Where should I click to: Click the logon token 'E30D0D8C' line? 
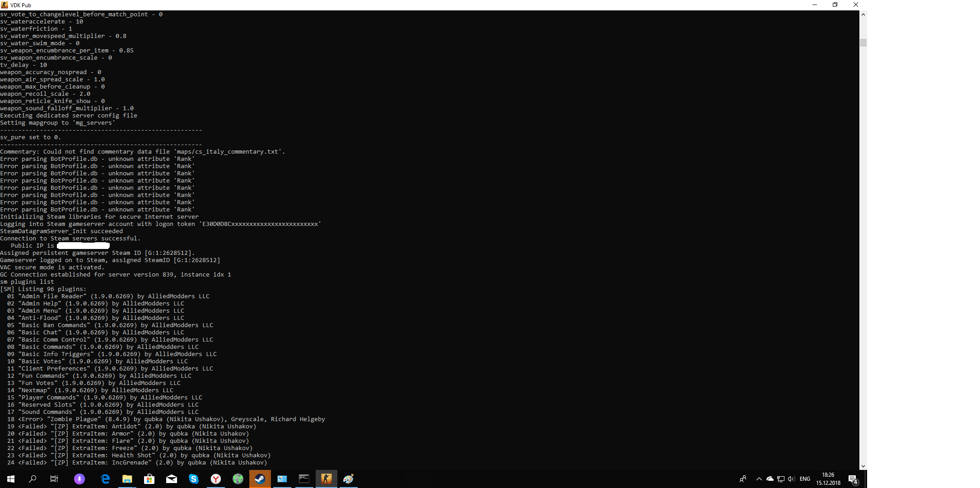coord(161,224)
